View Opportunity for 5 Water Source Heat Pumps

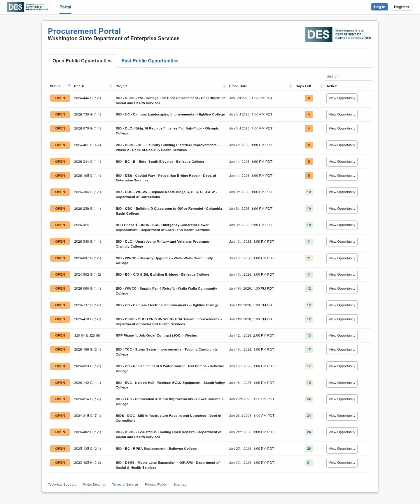point(342,366)
